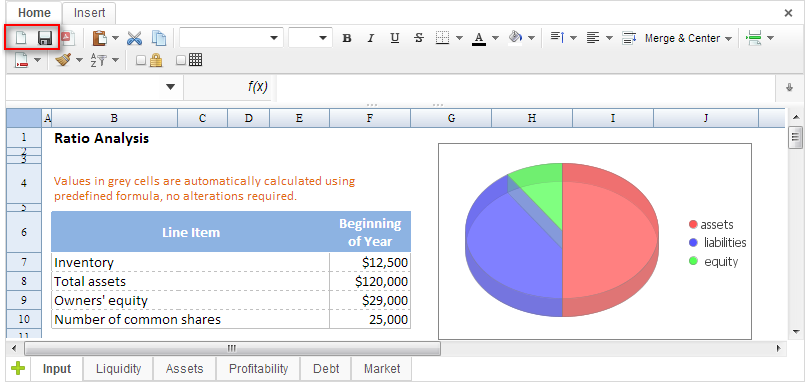
Task: Select the $29,000 owners' equity cell
Action: [x=370, y=300]
